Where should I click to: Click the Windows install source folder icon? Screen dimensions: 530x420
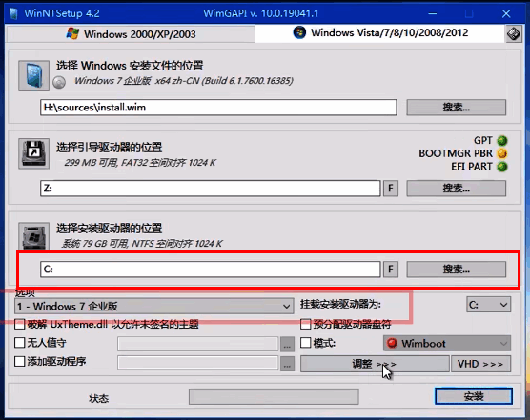point(33,76)
